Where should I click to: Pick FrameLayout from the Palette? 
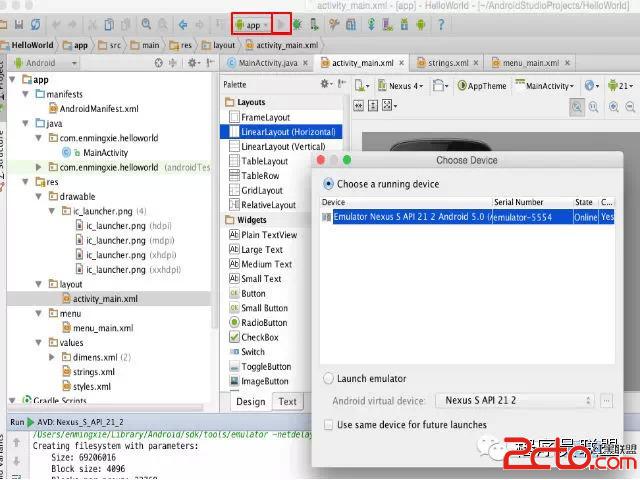click(x=265, y=118)
